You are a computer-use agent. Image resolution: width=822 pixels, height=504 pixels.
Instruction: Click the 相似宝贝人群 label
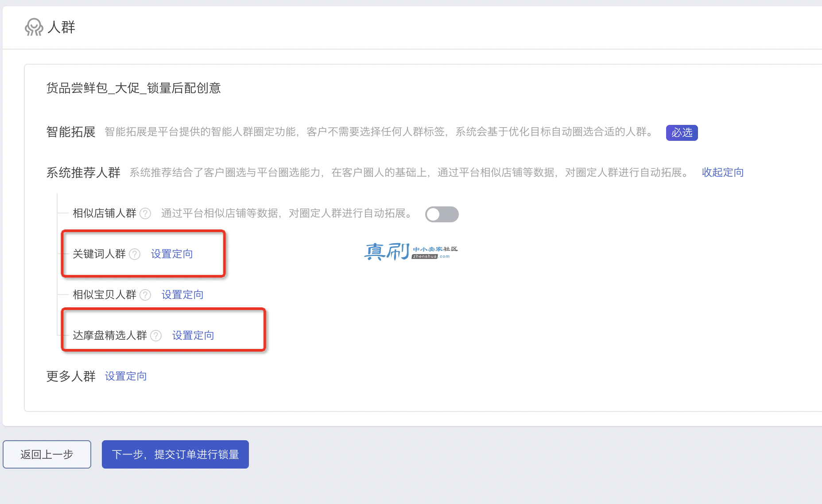105,295
